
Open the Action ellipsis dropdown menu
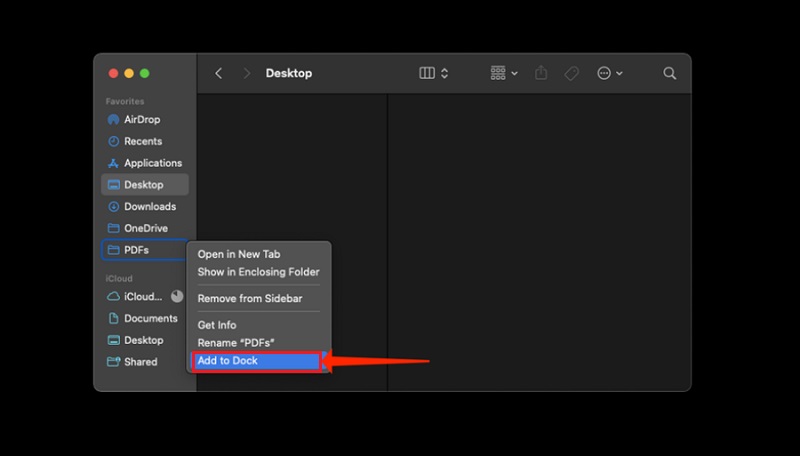pyautogui.click(x=609, y=73)
